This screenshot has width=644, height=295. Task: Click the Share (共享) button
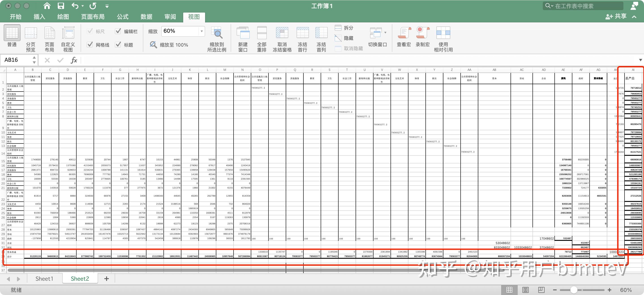coord(616,17)
